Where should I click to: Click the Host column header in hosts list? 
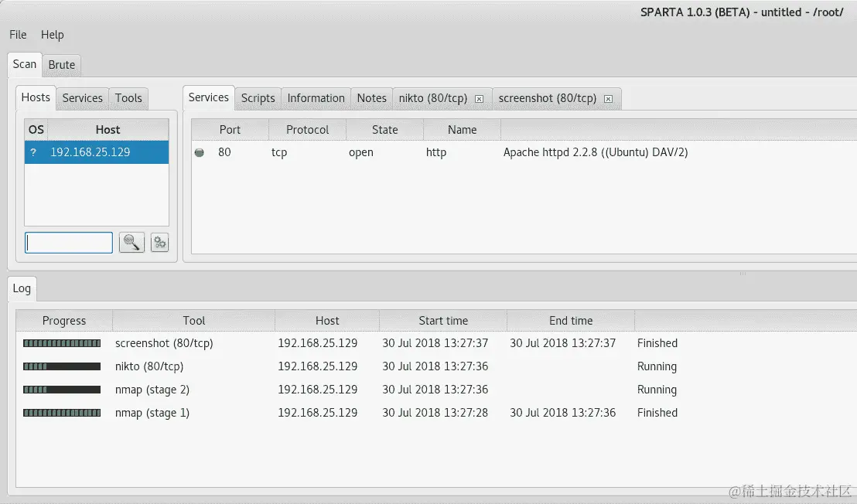(x=108, y=130)
